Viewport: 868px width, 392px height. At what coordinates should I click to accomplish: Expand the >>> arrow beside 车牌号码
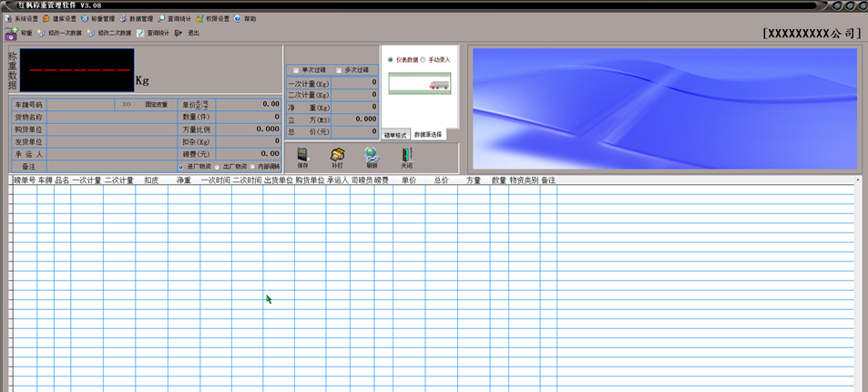127,105
